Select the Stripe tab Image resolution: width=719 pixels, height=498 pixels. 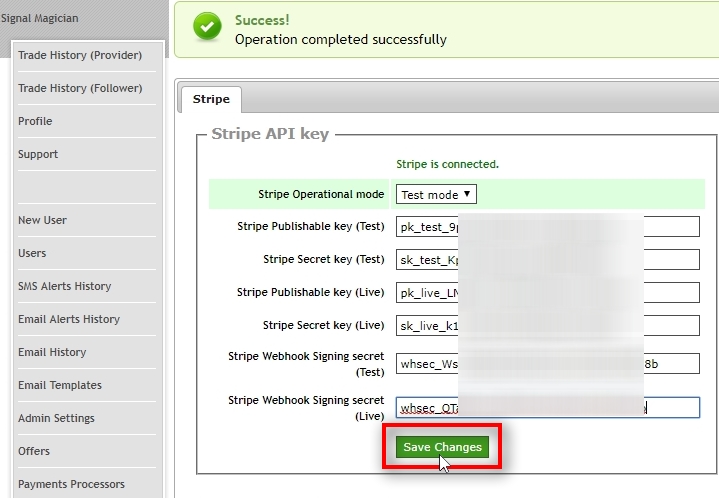click(x=211, y=99)
